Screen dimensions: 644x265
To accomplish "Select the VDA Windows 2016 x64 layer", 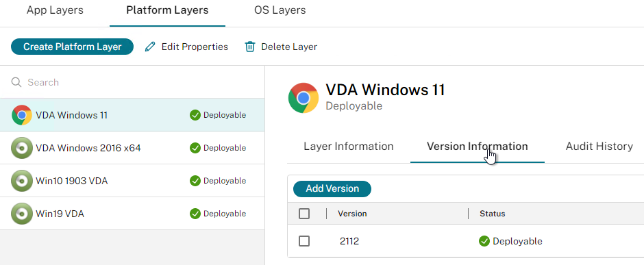I will pos(132,148).
